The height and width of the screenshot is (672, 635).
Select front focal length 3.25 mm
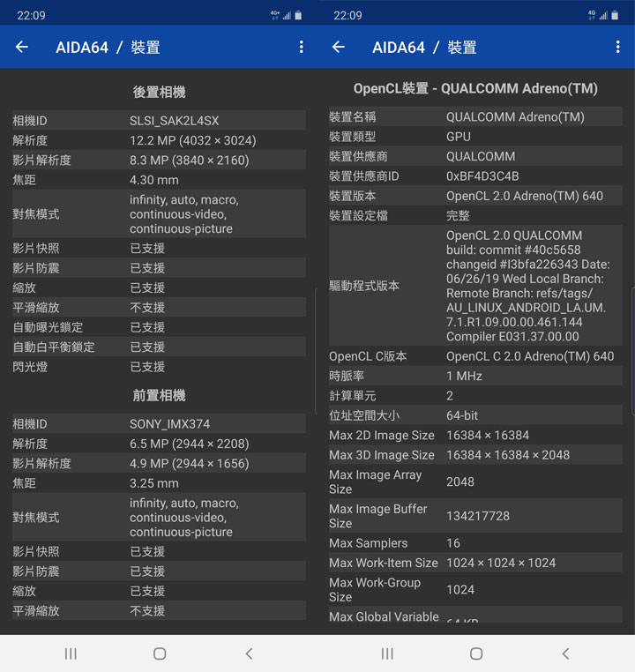(154, 483)
